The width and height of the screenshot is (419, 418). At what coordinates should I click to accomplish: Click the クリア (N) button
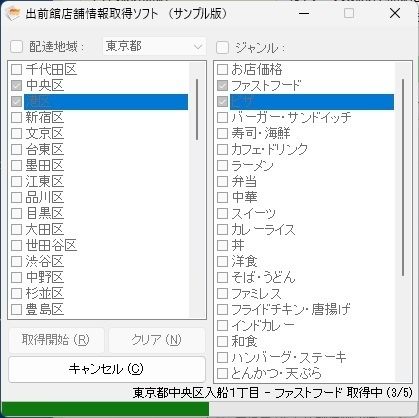tap(157, 340)
